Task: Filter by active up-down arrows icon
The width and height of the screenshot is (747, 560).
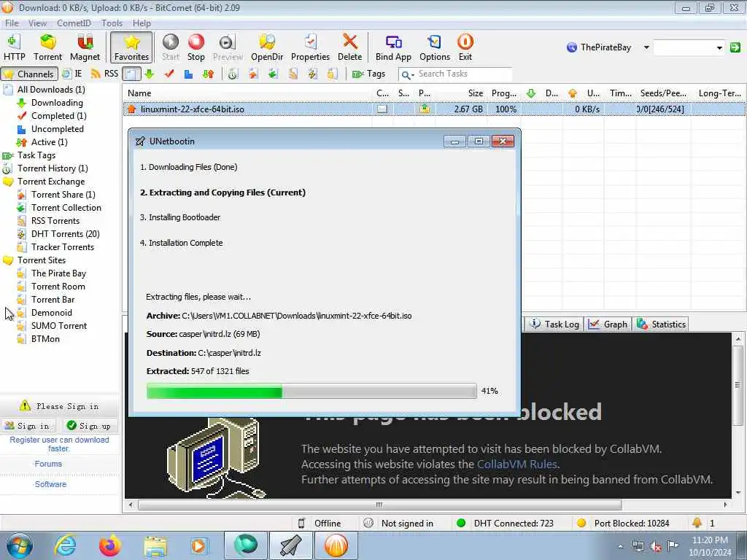Action: pos(208,74)
